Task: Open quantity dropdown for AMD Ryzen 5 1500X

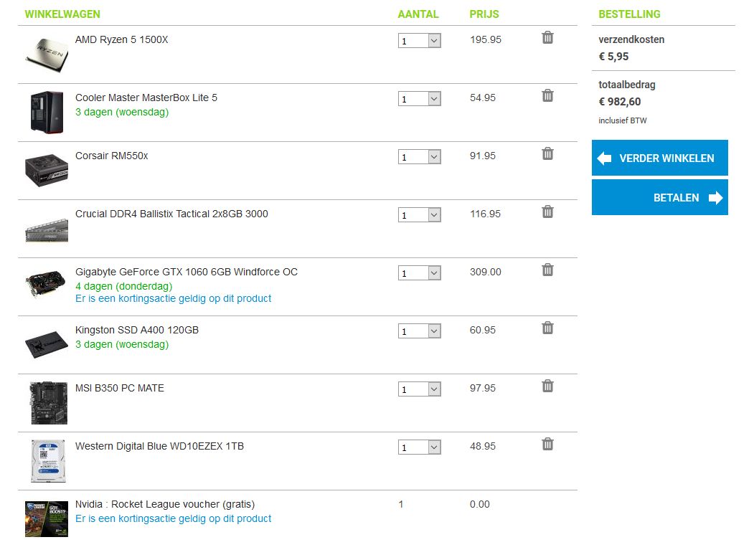Action: pos(420,41)
